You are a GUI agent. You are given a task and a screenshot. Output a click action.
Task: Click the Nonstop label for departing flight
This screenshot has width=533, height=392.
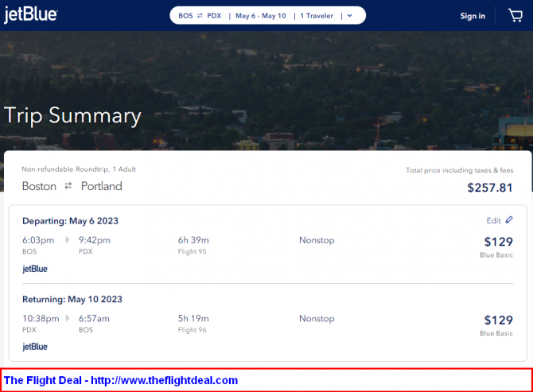[317, 240]
